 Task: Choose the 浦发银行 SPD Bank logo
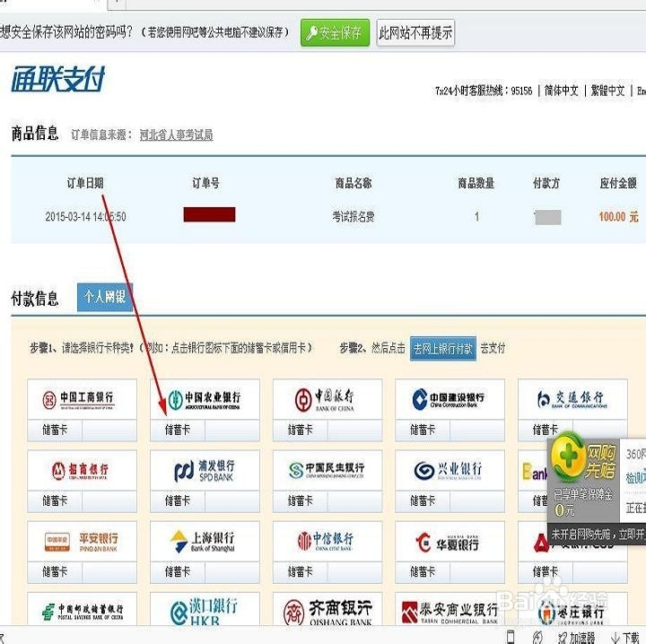(205, 470)
